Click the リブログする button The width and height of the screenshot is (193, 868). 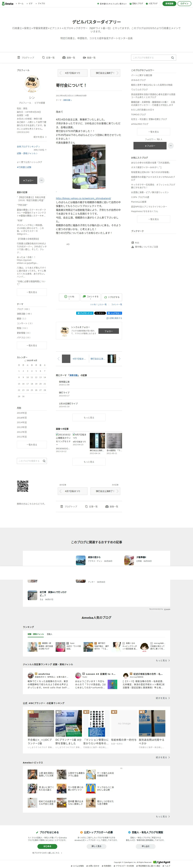point(112,297)
